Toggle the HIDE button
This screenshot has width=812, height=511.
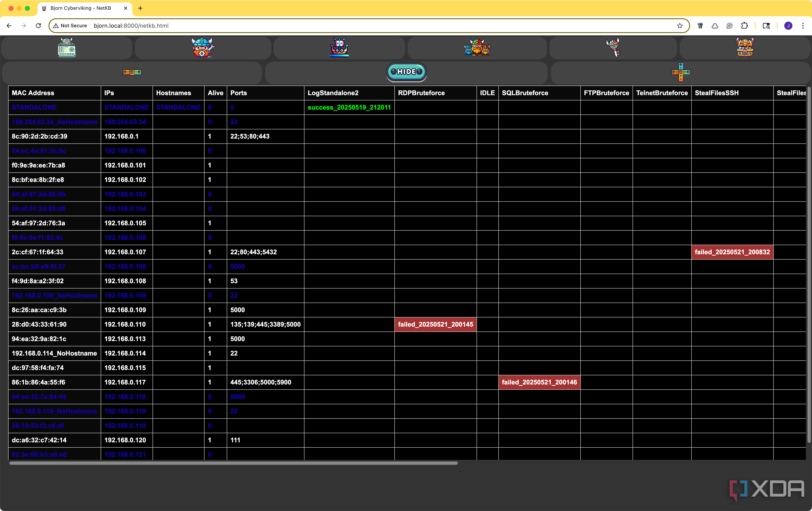(x=406, y=72)
